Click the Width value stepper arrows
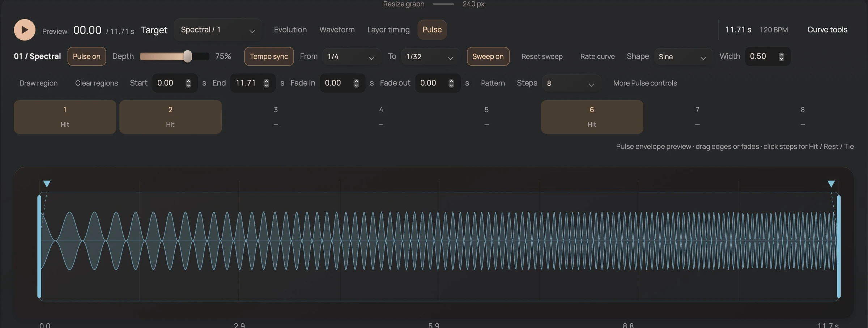 [x=781, y=56]
